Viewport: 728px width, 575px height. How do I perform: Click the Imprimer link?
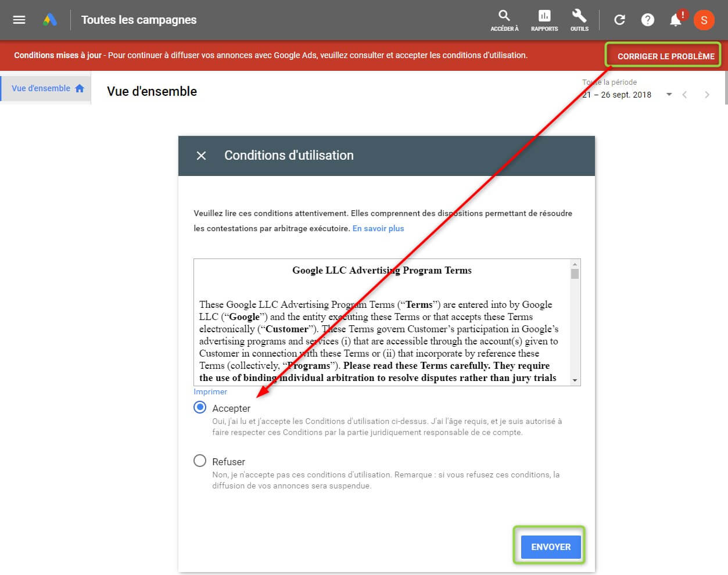[210, 392]
